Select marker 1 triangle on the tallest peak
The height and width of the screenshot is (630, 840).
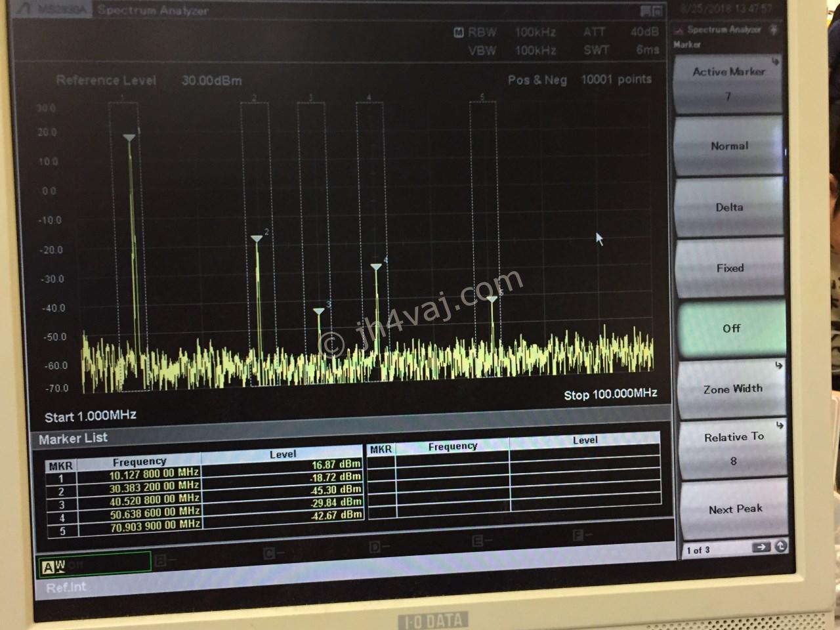[129, 138]
